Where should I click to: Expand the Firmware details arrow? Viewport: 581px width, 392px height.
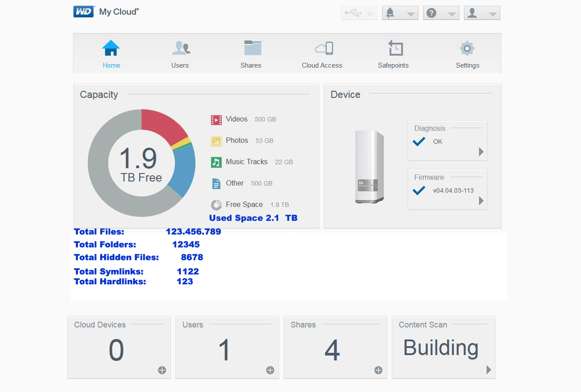pyautogui.click(x=481, y=201)
